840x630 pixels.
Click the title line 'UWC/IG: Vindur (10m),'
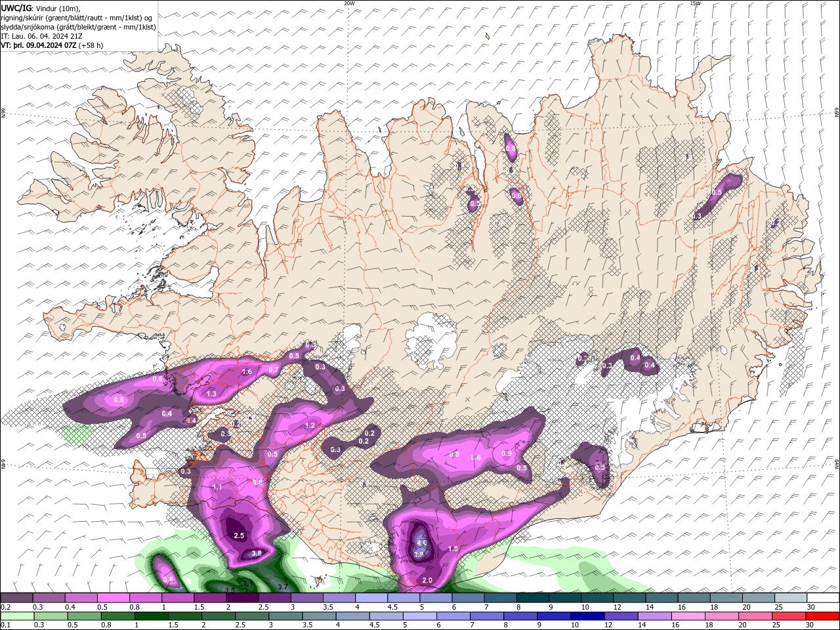click(x=39, y=8)
